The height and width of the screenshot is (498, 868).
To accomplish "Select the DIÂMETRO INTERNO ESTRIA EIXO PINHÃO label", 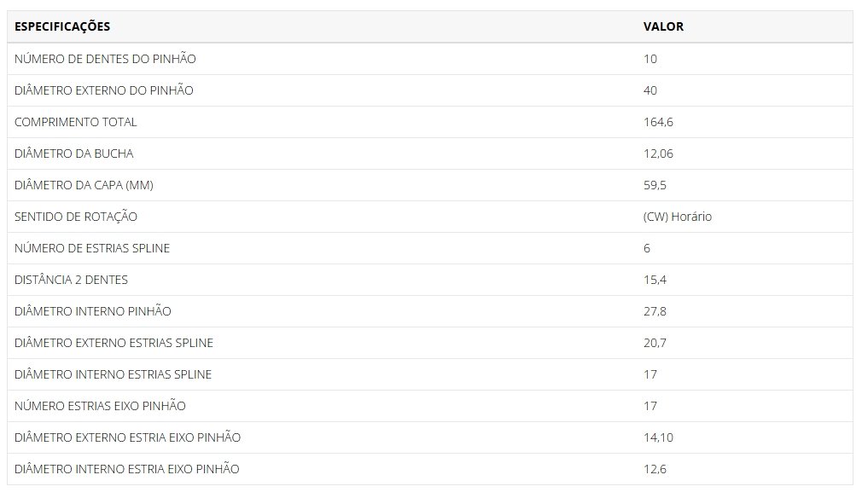I will [127, 469].
